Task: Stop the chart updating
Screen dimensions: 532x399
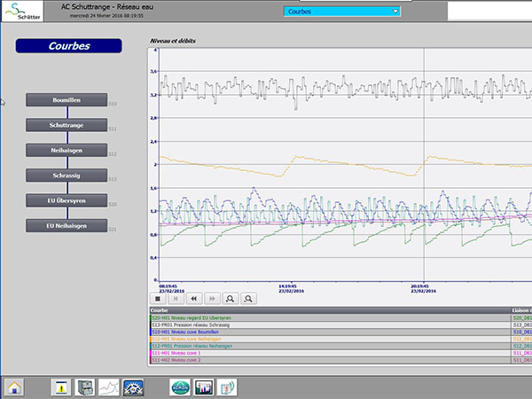Action: coord(158,299)
